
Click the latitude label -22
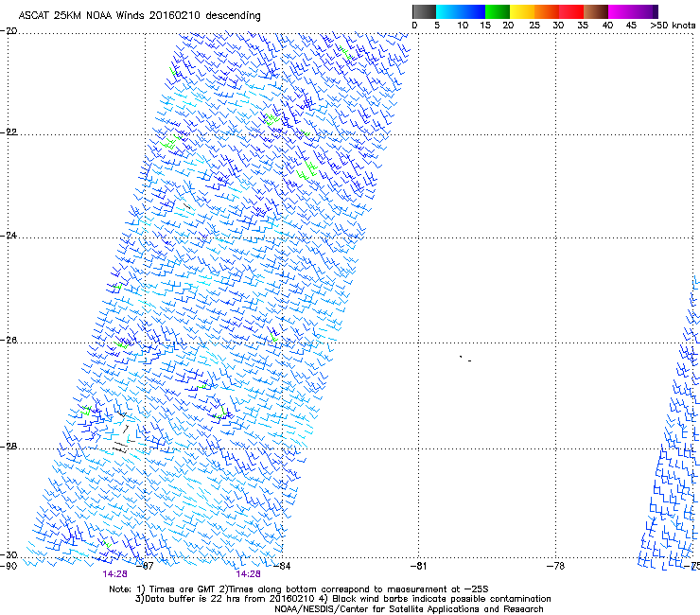(9, 132)
